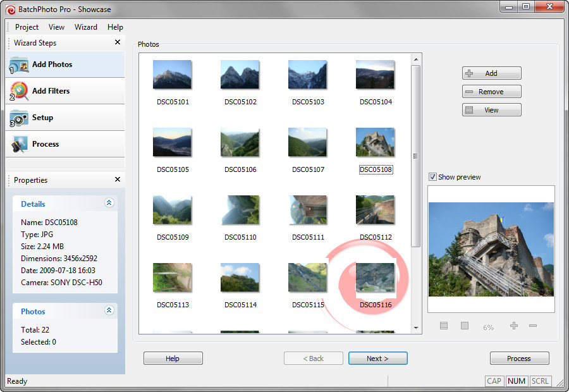This screenshot has height=392, width=569.
Task: Click the Total: 22 photos count
Action: tap(35, 330)
